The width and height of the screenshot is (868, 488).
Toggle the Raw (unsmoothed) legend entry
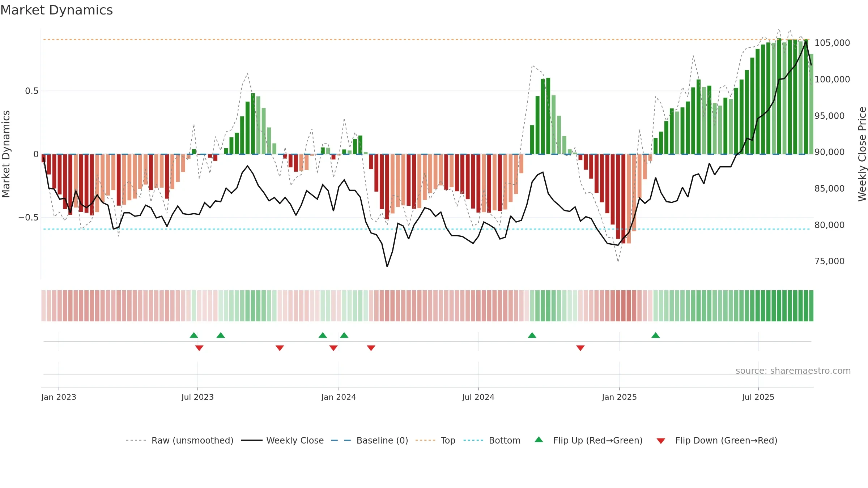pyautogui.click(x=180, y=440)
